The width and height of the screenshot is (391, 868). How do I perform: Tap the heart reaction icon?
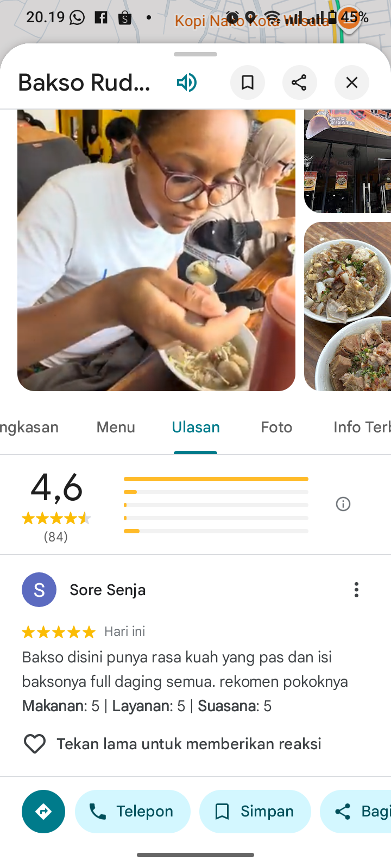click(x=35, y=744)
